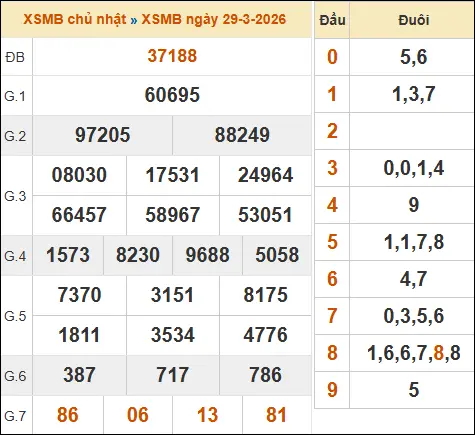
Task: Select G.7 number 81
Action: (x=277, y=415)
